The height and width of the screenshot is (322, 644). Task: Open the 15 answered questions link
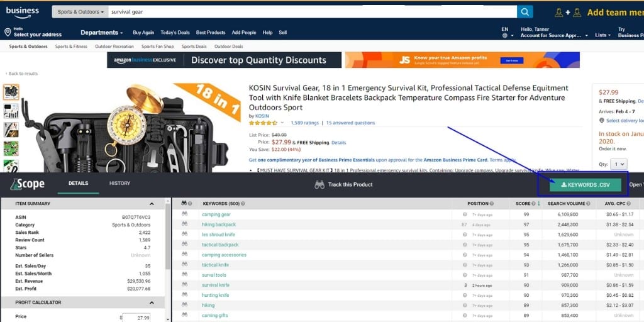pyautogui.click(x=350, y=123)
